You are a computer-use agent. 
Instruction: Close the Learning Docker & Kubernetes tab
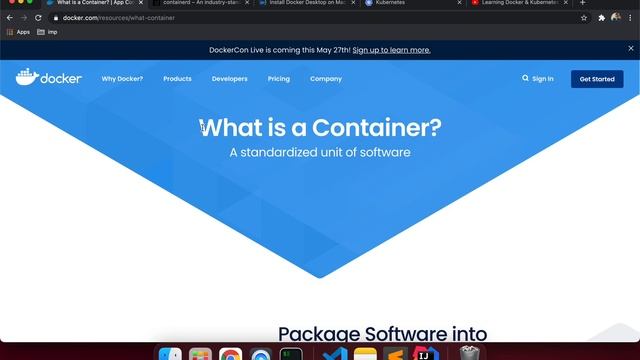click(566, 2)
